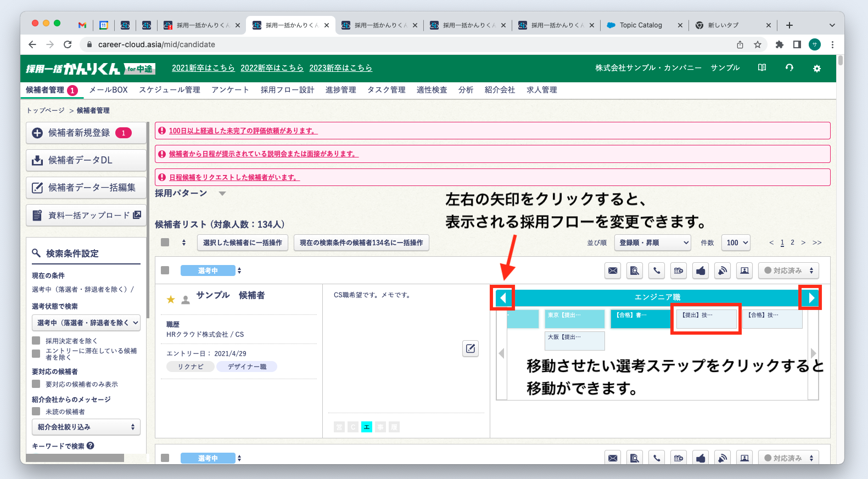Open the settings gear in green header
The image size is (868, 479).
[x=817, y=68]
